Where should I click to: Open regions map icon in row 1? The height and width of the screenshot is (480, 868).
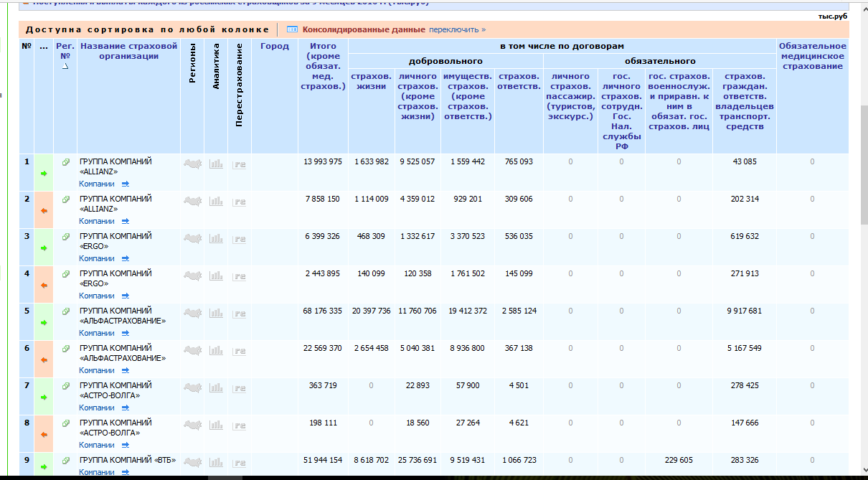(192, 164)
